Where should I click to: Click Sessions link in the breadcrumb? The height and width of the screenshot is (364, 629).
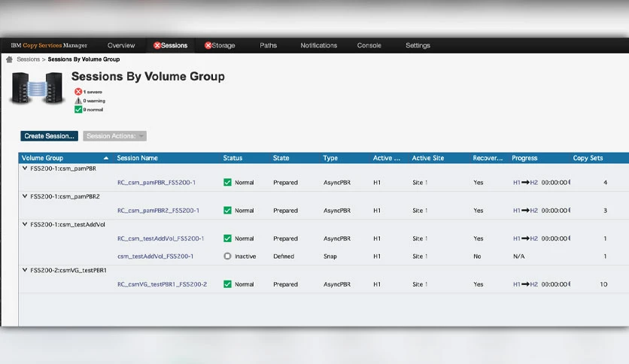tap(28, 59)
